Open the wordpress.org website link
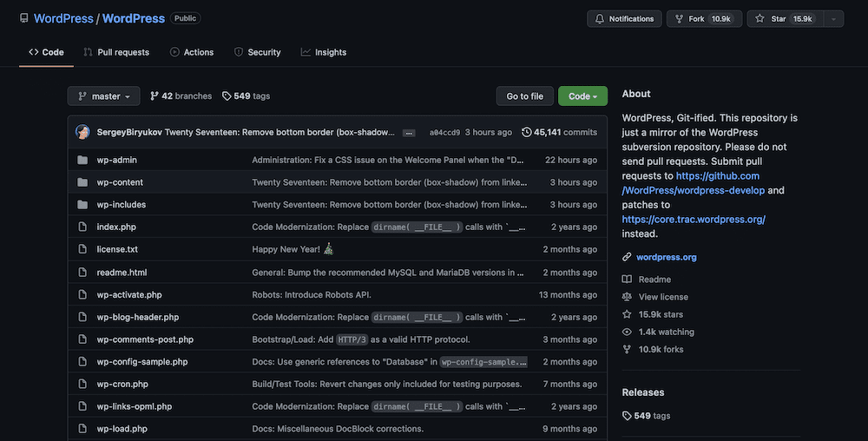Viewport: 868px width, 441px height. (x=667, y=257)
